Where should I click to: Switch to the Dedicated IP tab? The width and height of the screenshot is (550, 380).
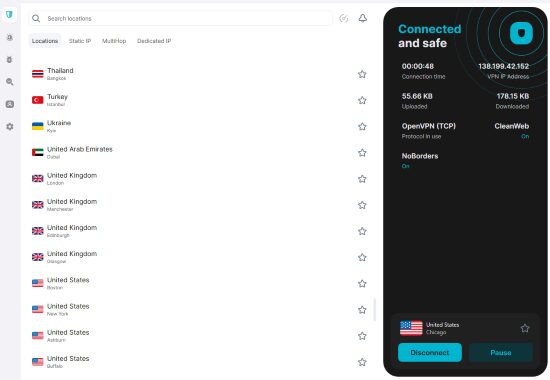pos(154,41)
